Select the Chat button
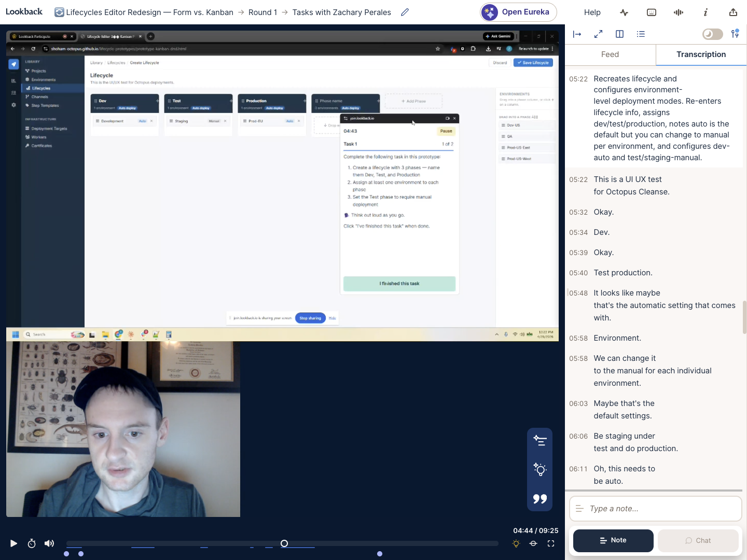This screenshot has width=747, height=560. coord(698,540)
